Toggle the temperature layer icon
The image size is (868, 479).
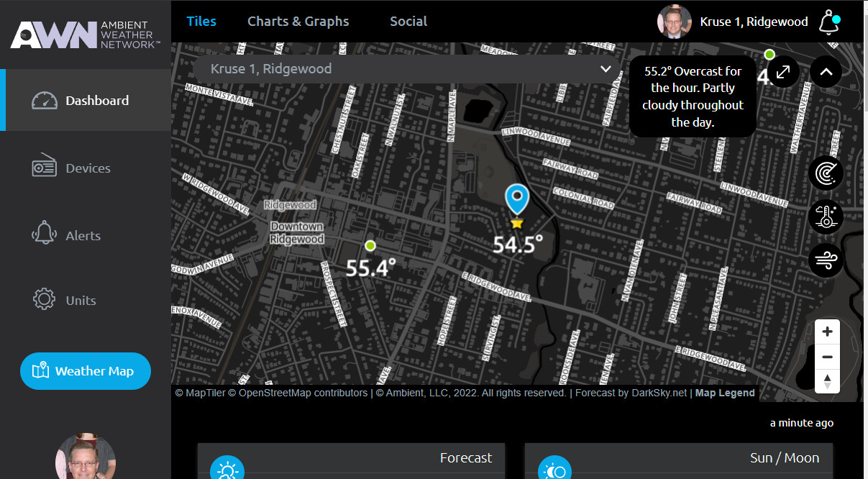point(826,216)
